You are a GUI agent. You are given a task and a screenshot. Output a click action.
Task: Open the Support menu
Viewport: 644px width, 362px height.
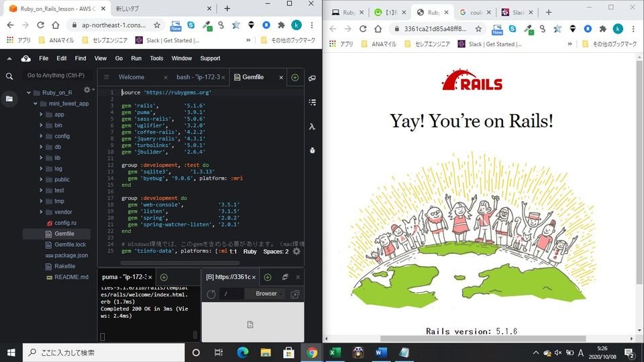[210, 58]
